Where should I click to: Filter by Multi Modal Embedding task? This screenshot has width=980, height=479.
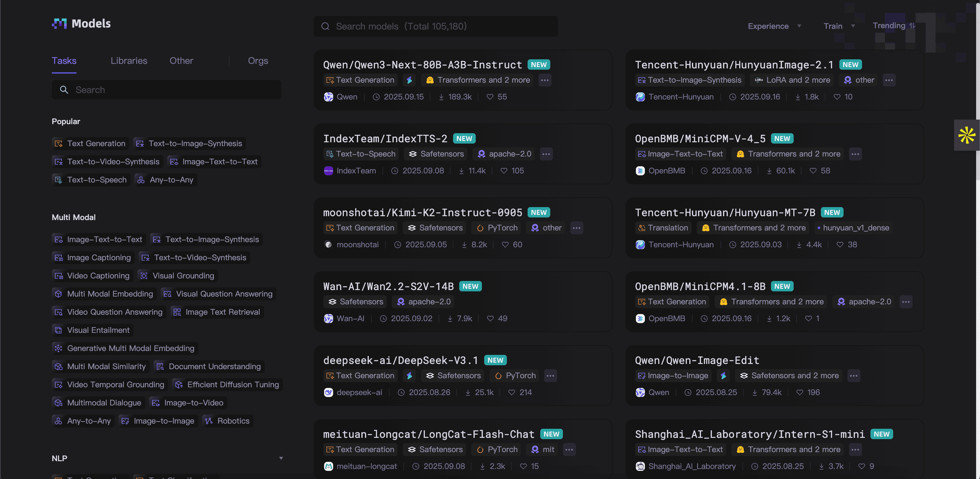[x=104, y=294]
